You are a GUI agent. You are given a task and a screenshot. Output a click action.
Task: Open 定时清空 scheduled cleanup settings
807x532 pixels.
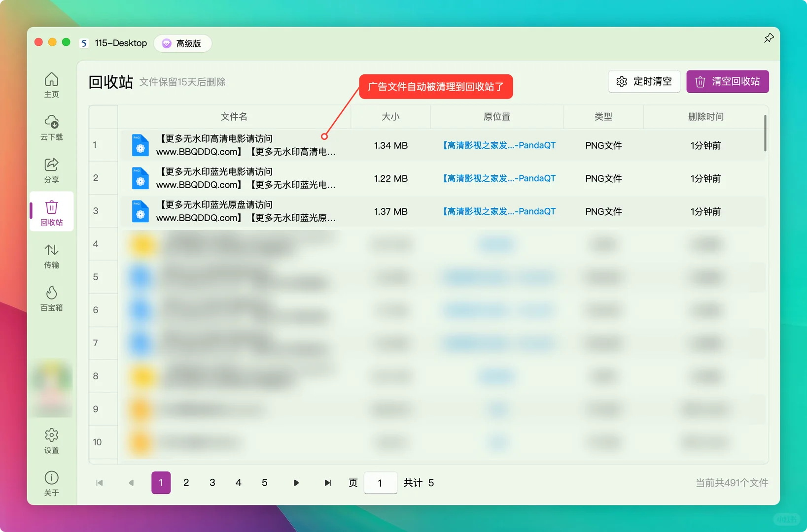click(644, 81)
